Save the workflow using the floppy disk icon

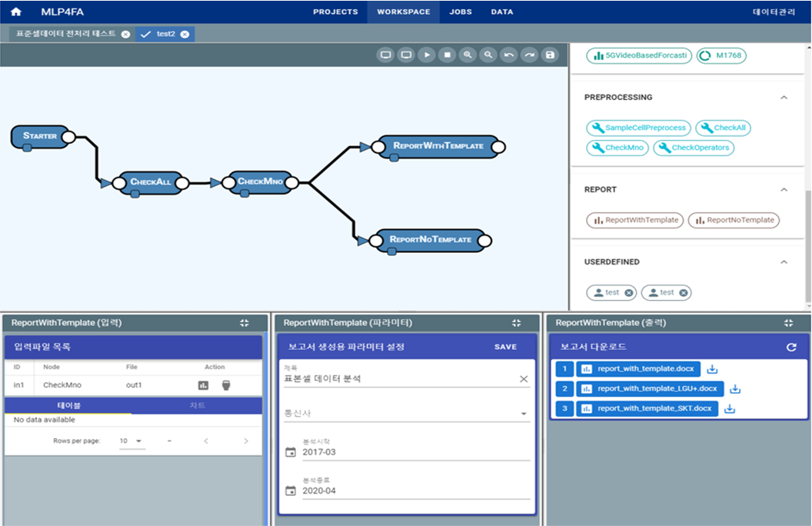(549, 55)
